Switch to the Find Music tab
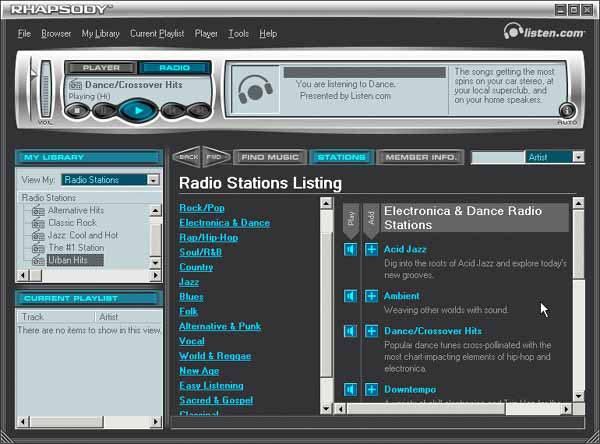 tap(270, 157)
